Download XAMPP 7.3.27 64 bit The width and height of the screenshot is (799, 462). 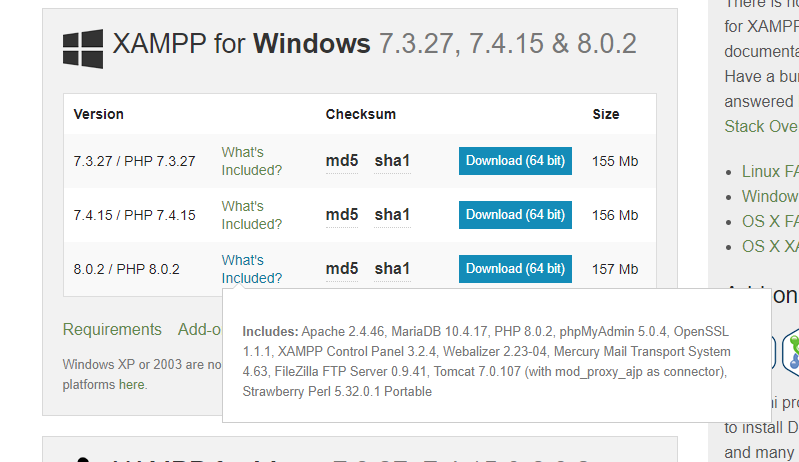tap(515, 161)
